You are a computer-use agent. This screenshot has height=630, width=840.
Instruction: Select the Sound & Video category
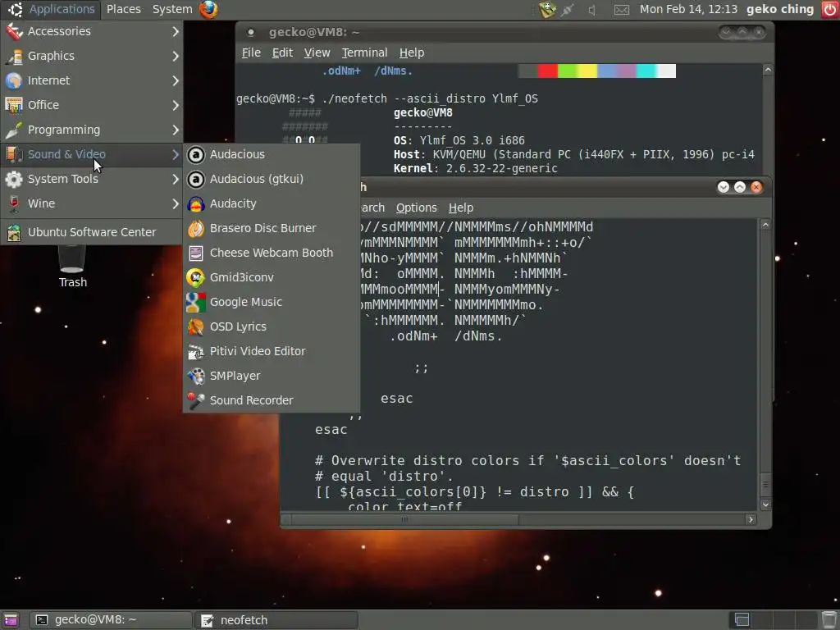point(92,154)
